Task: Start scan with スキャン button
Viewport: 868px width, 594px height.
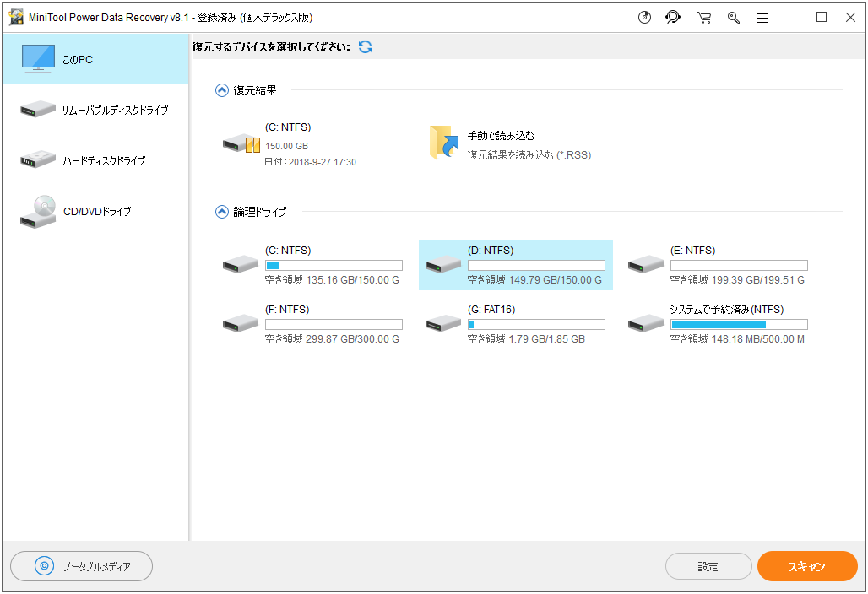Action: (807, 566)
